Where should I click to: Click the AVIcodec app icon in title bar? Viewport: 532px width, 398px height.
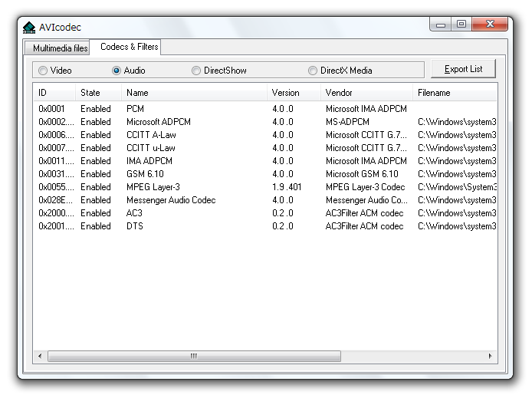coord(29,28)
